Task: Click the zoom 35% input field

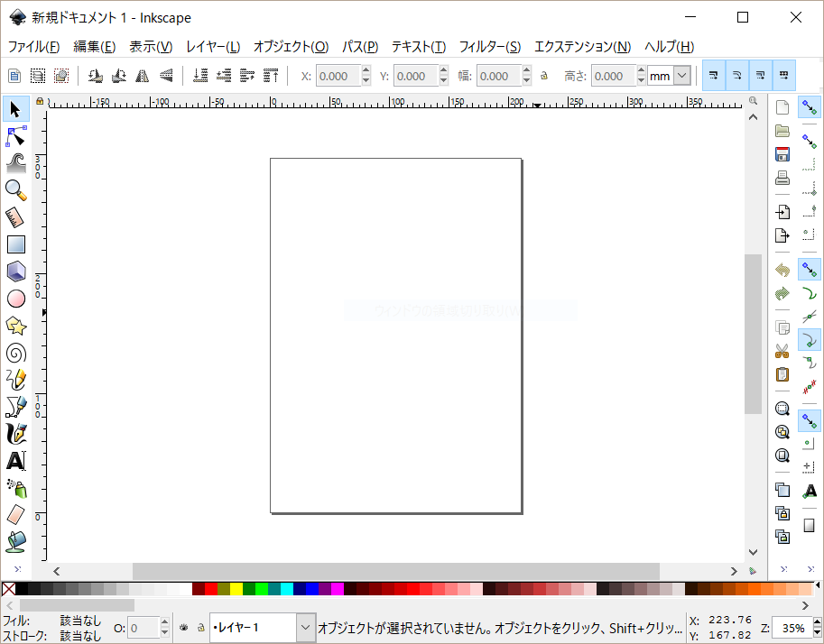Action: coord(792,628)
